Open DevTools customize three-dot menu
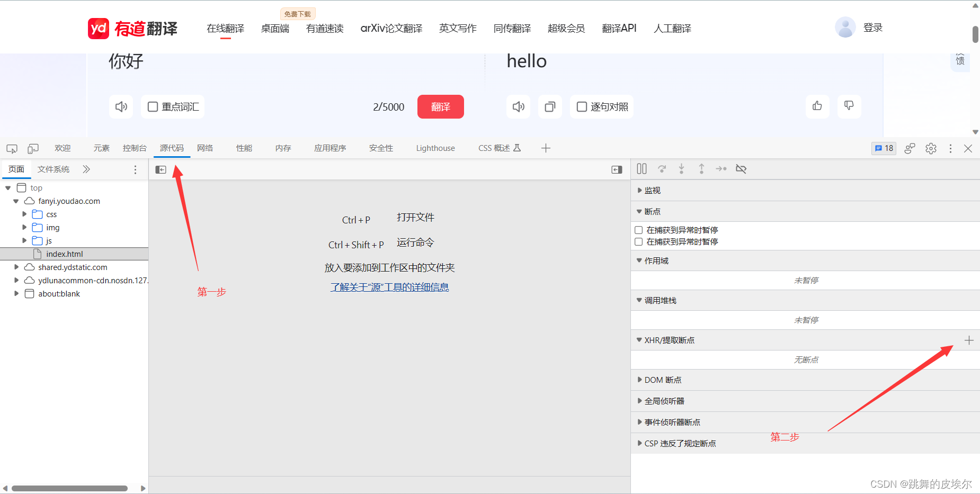This screenshot has width=980, height=494. [x=950, y=148]
